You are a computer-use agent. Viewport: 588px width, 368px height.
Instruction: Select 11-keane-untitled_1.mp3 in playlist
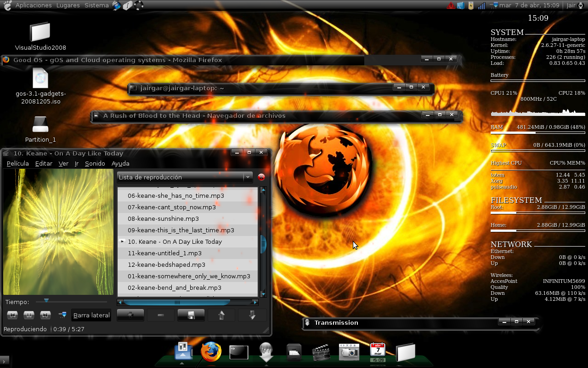click(x=187, y=253)
